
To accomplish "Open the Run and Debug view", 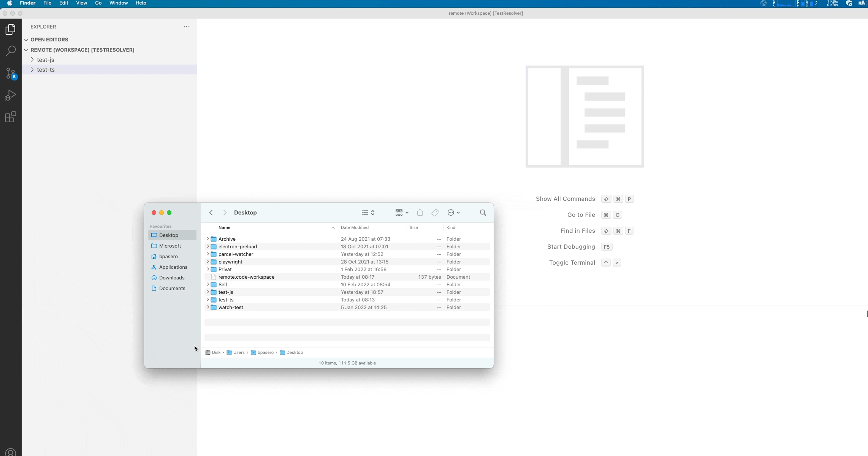I will 10,95.
